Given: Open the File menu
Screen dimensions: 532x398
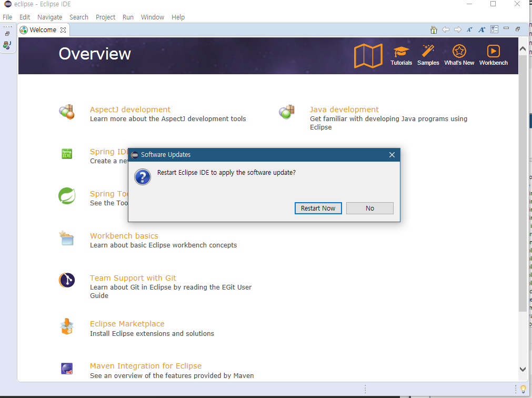Looking at the screenshot, I should (7, 17).
